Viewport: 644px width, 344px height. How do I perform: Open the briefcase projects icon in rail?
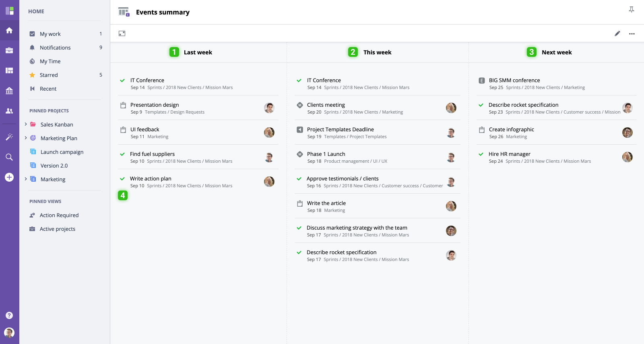tap(9, 50)
